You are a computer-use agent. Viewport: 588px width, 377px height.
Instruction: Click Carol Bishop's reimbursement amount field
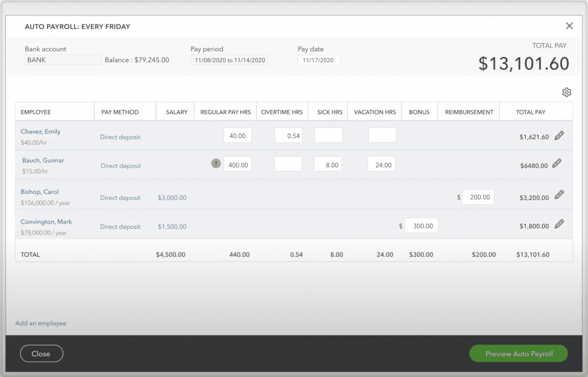pyautogui.click(x=478, y=197)
